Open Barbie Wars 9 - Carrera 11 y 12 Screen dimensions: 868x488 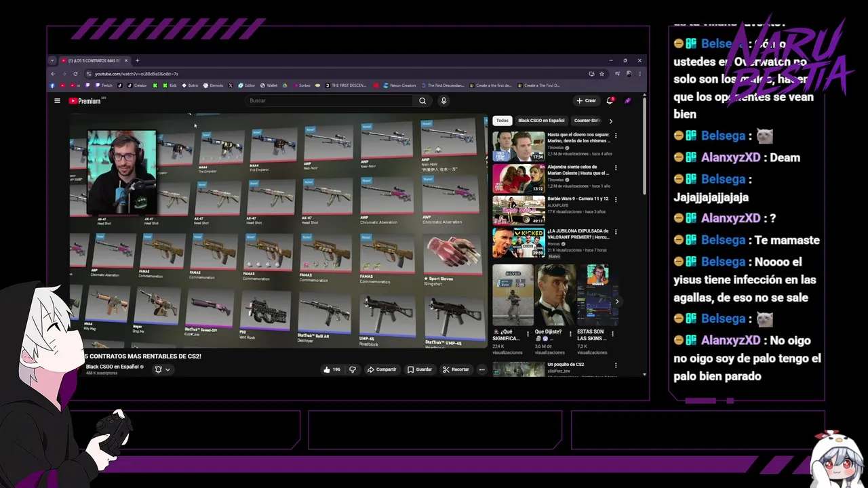pyautogui.click(x=578, y=199)
